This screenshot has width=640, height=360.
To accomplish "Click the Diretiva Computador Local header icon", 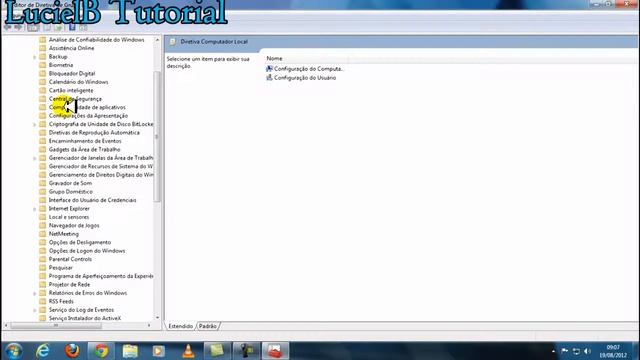I will 173,42.
